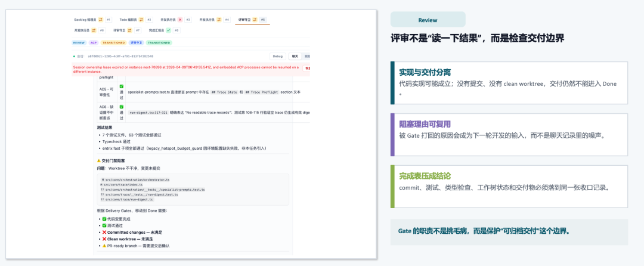This screenshot has height=266, width=644.
Task: Open the Backlog 梳理员 tab
Action: tap(85, 19)
